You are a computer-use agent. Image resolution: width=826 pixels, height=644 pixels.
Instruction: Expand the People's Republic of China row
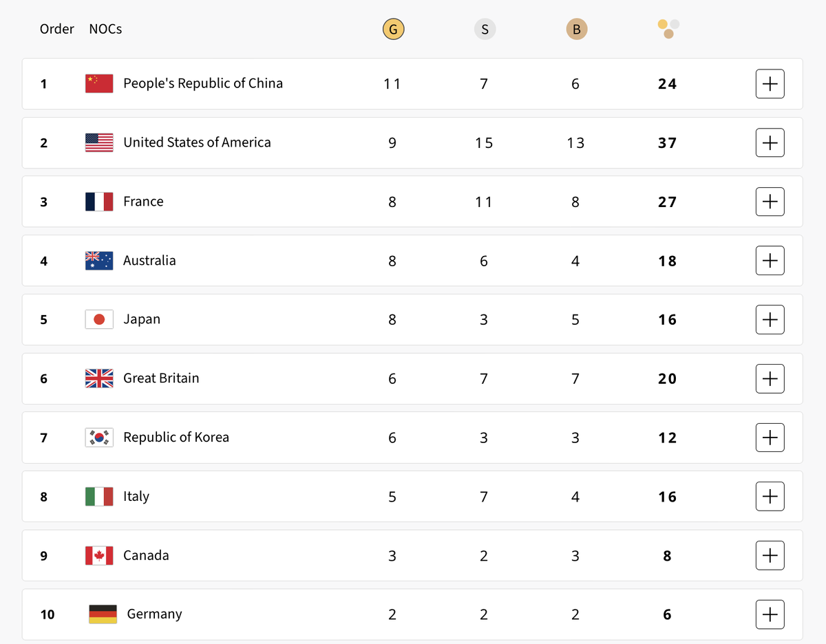770,84
